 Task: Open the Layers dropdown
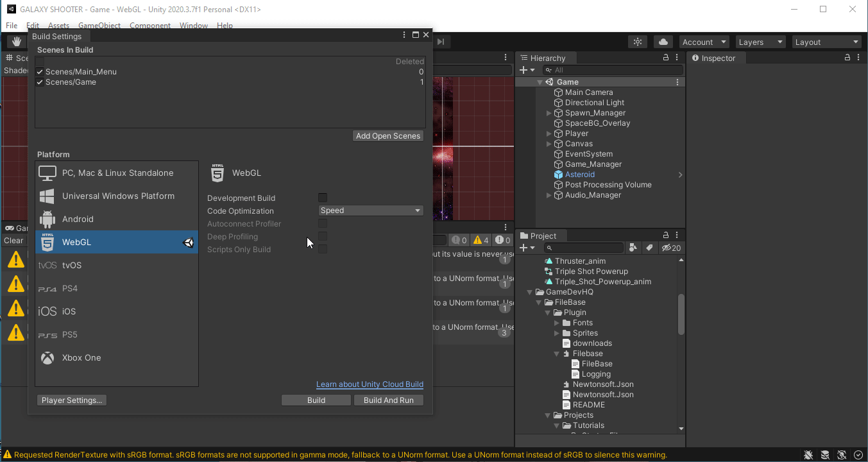pyautogui.click(x=761, y=42)
